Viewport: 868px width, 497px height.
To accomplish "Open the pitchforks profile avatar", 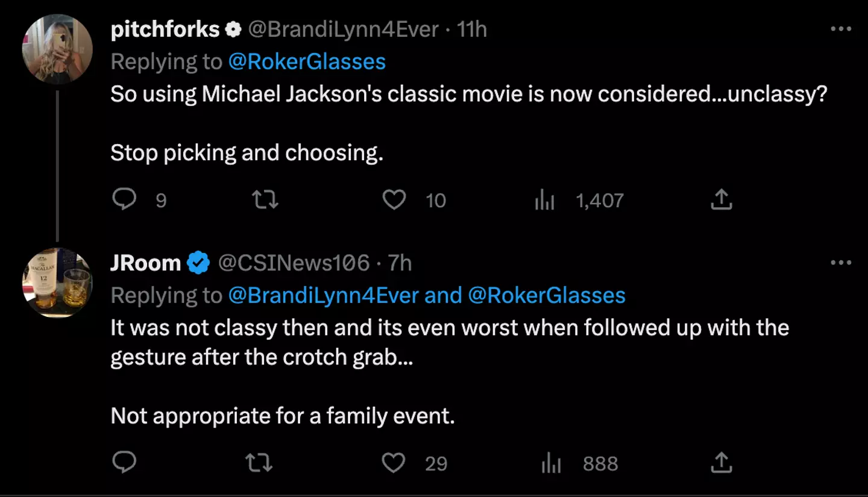I will [x=57, y=48].
